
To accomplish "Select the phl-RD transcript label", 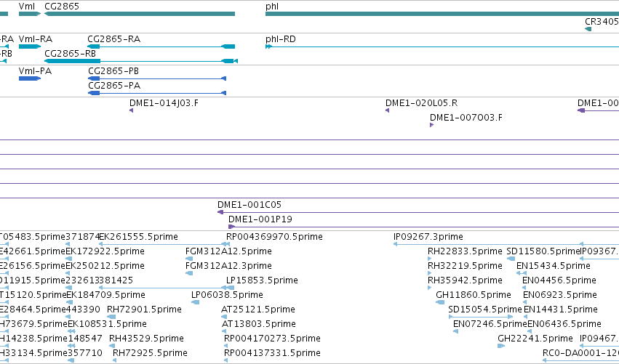I will click(281, 39).
